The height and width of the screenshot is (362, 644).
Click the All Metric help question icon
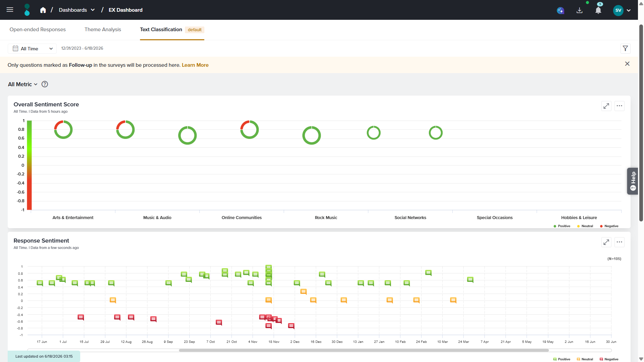tap(45, 84)
